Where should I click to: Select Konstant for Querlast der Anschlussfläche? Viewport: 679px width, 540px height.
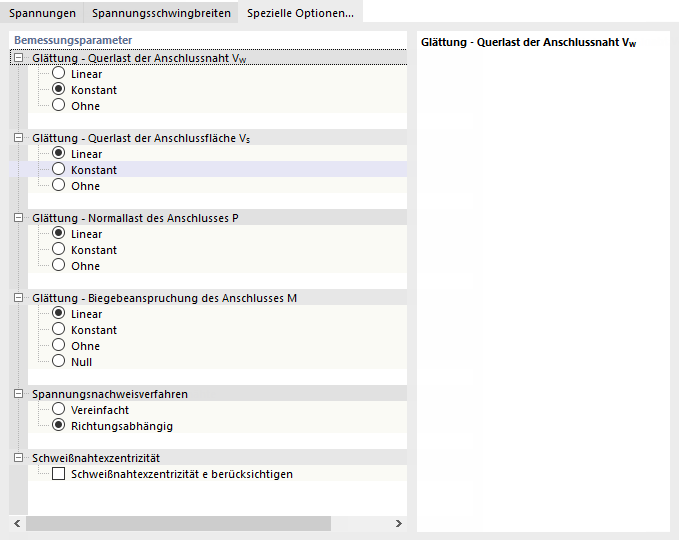(x=59, y=170)
